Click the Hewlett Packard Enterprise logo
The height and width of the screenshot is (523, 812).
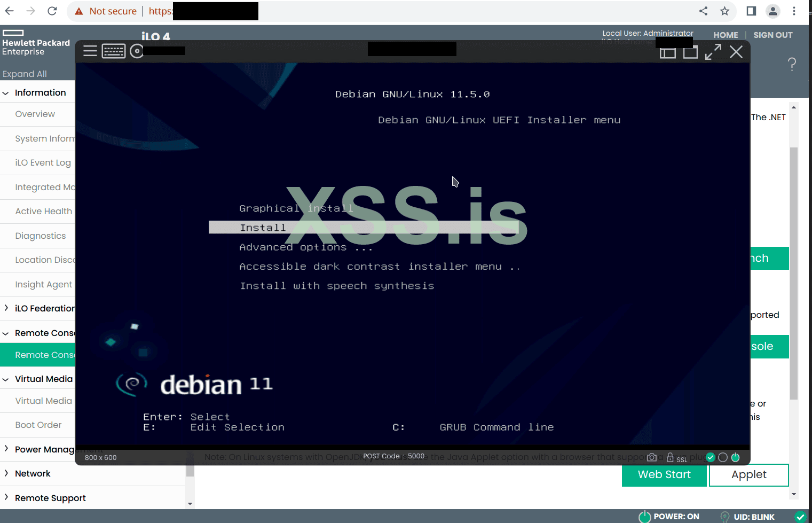[x=36, y=43]
